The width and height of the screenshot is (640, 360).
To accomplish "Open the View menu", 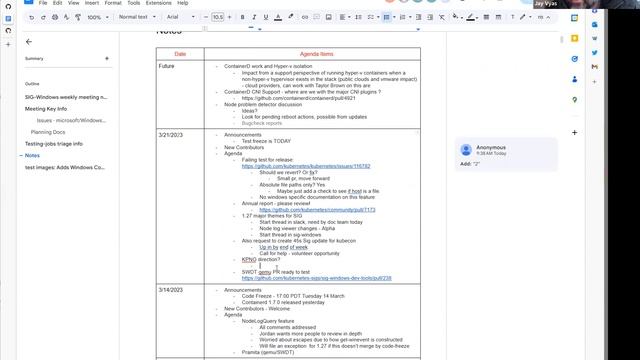I will pos(73,3).
